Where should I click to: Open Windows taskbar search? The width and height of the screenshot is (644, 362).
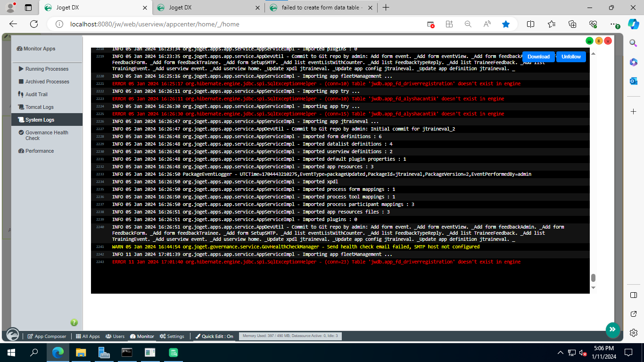[x=34, y=352]
